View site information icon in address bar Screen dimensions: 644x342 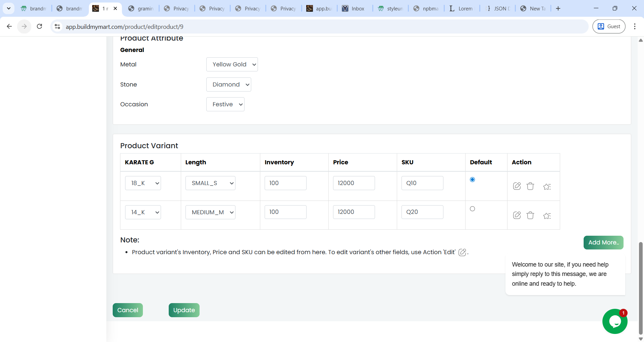(57, 26)
